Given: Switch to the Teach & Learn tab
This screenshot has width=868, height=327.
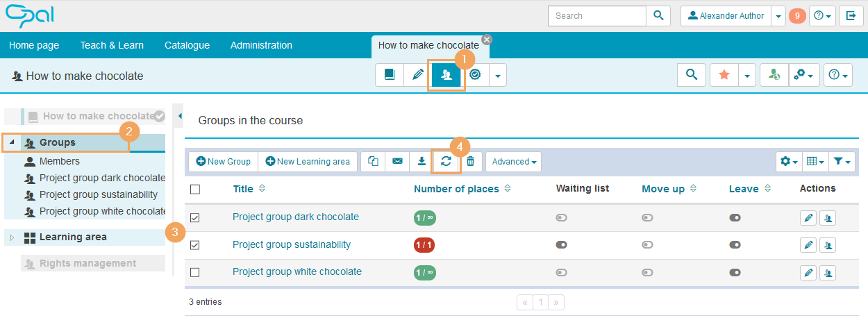Looking at the screenshot, I should pyautogui.click(x=112, y=45).
